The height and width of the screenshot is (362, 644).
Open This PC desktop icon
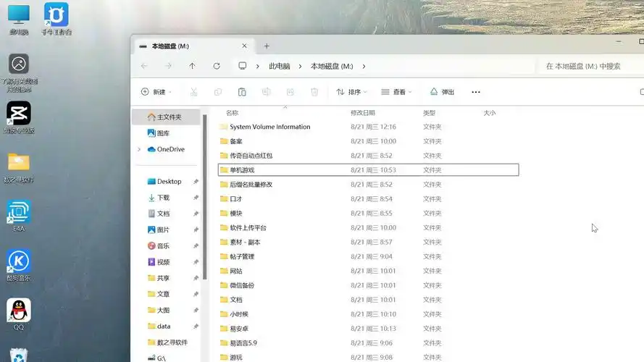point(19,19)
